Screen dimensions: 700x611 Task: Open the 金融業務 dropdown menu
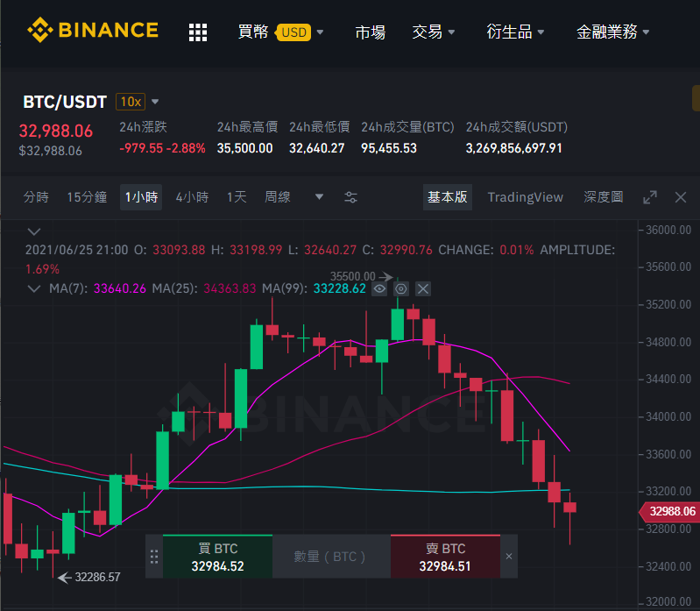(x=612, y=32)
